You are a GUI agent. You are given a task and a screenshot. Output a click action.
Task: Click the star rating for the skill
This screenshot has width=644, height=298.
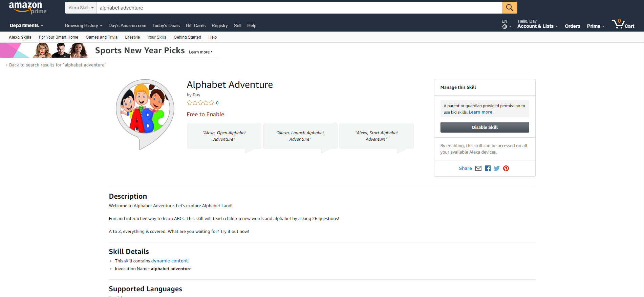coord(200,103)
